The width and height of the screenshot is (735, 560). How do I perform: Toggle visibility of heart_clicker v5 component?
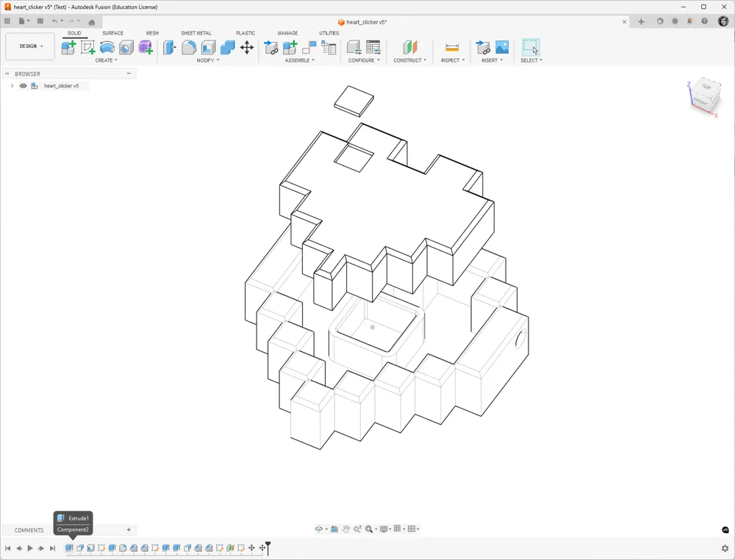24,86
